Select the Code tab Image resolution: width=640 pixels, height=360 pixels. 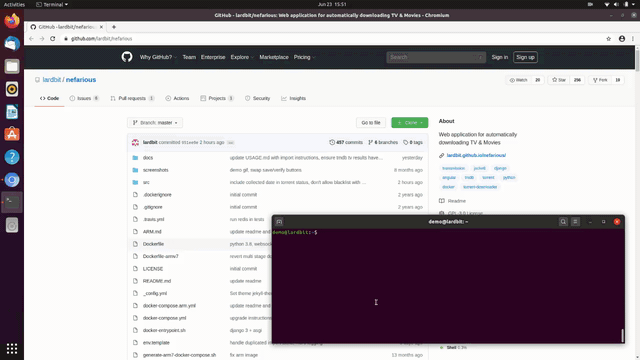49,98
